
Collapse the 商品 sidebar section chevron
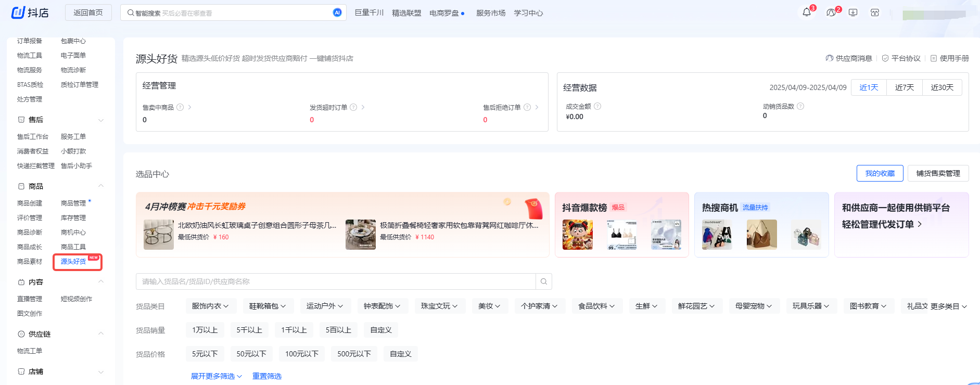point(101,186)
